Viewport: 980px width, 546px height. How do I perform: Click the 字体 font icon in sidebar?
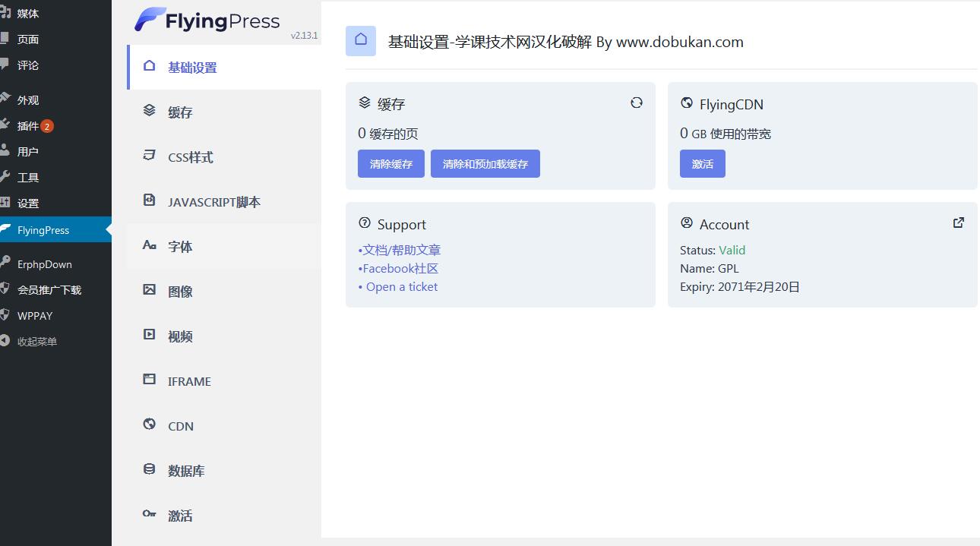(150, 245)
